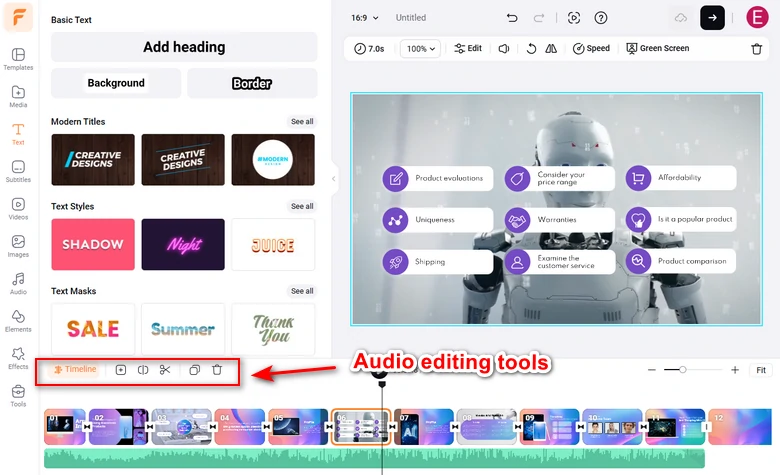Click the black export arrow button
780x475 pixels.
click(x=712, y=17)
